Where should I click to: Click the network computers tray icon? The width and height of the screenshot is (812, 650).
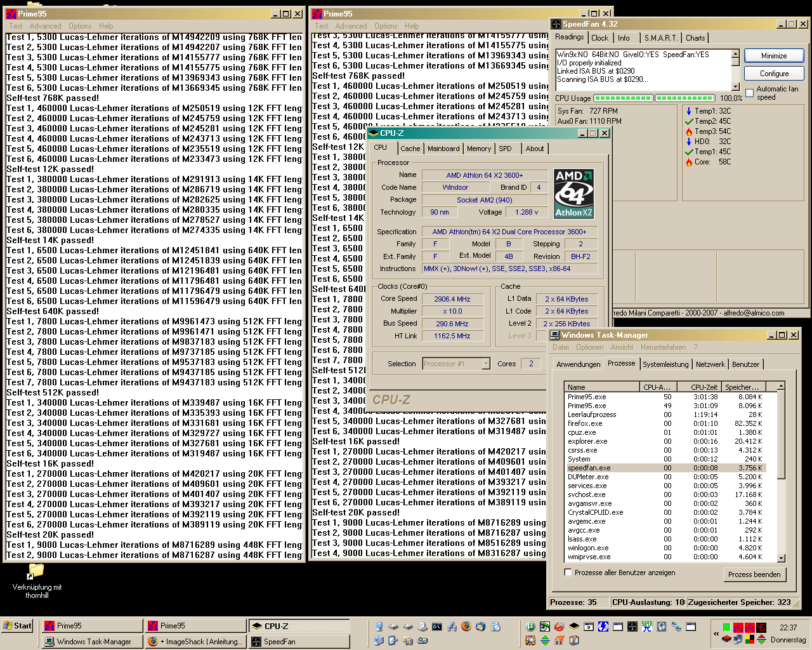pos(737,640)
